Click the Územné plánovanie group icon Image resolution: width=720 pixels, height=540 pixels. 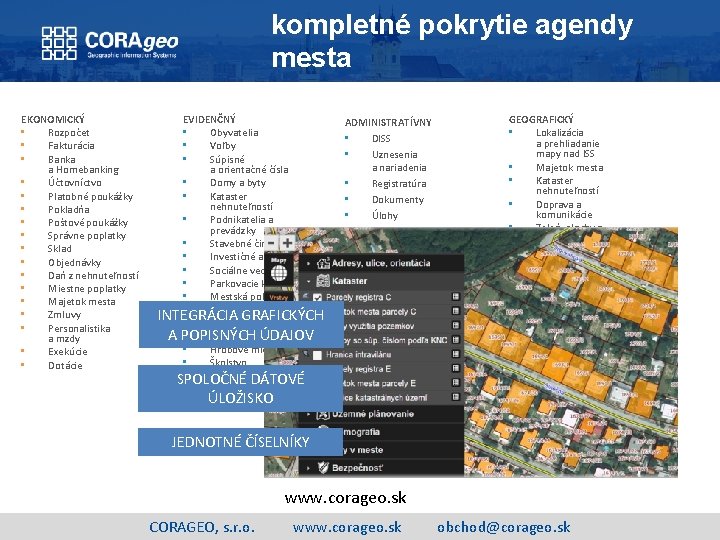click(323, 414)
